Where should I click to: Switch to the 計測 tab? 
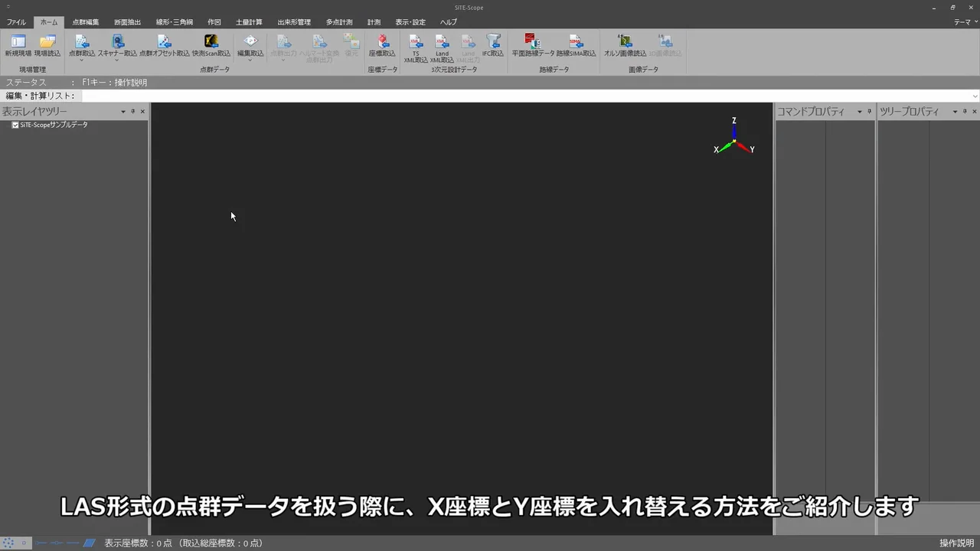click(374, 22)
